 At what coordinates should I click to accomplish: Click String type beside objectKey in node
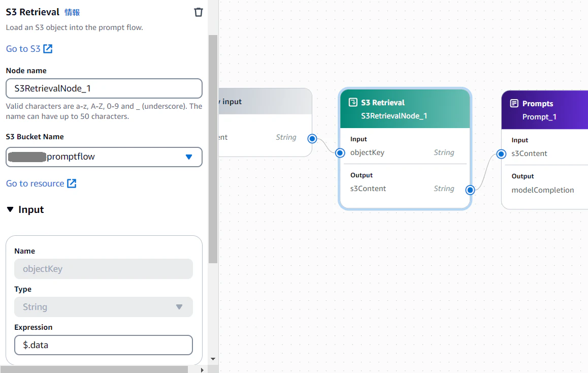coord(444,153)
